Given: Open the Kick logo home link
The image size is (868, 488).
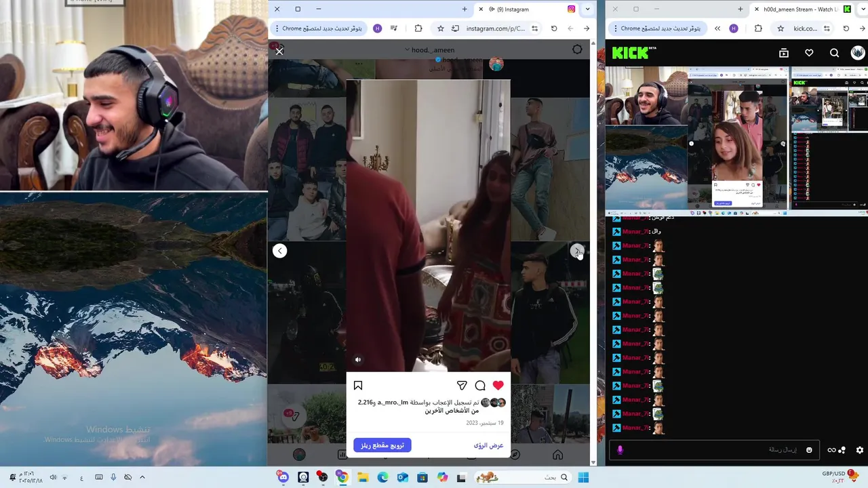Looking at the screenshot, I should tap(634, 53).
